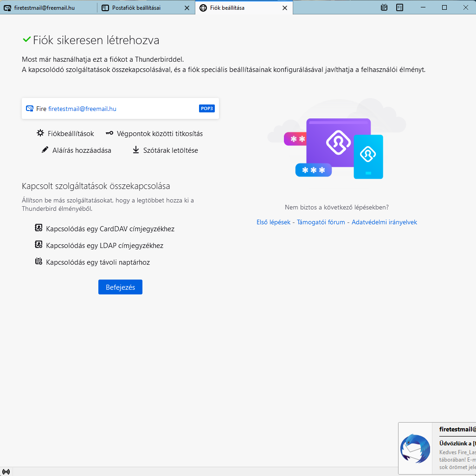The height and width of the screenshot is (476, 476).
Task: Open the new mail notification popup
Action: coord(437,448)
